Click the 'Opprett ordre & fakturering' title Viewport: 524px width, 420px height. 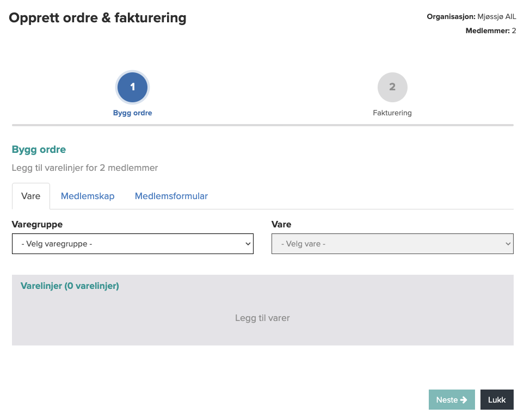coord(97,18)
